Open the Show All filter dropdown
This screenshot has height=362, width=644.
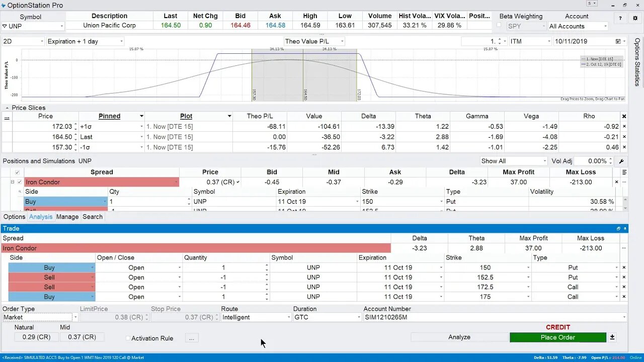[x=544, y=161]
